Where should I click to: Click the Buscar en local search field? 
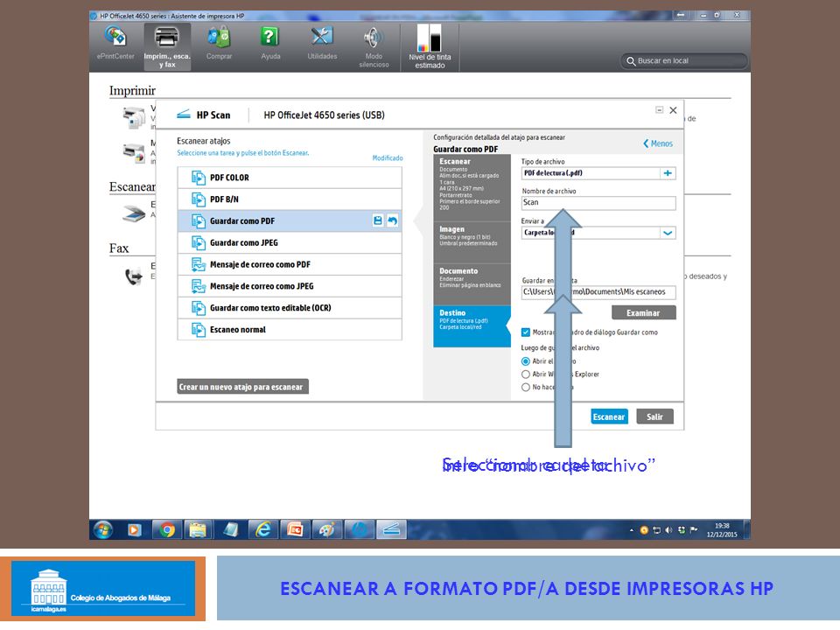point(684,60)
